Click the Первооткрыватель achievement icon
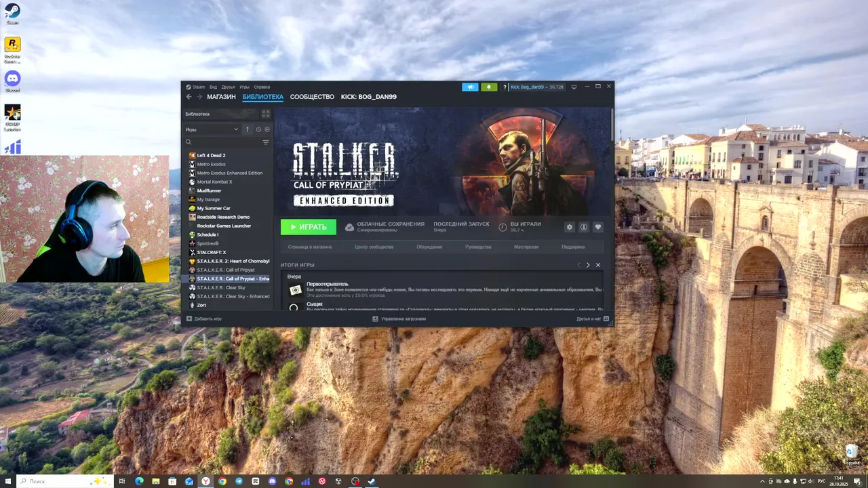 click(x=295, y=290)
